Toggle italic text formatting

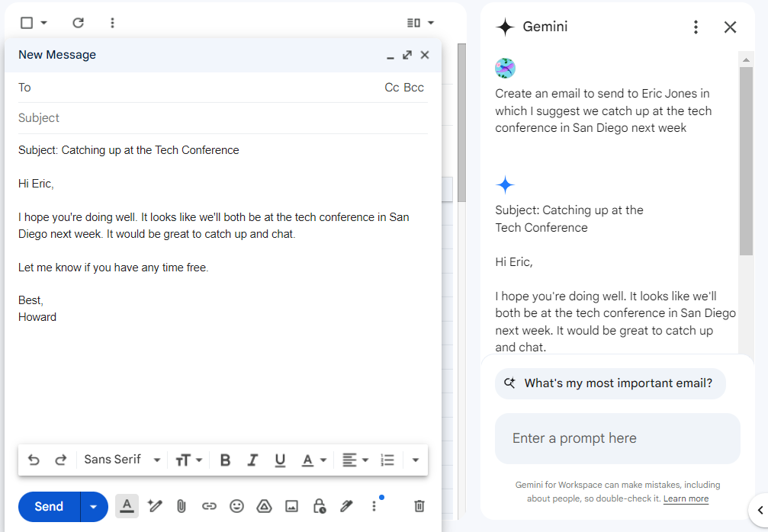(x=252, y=460)
